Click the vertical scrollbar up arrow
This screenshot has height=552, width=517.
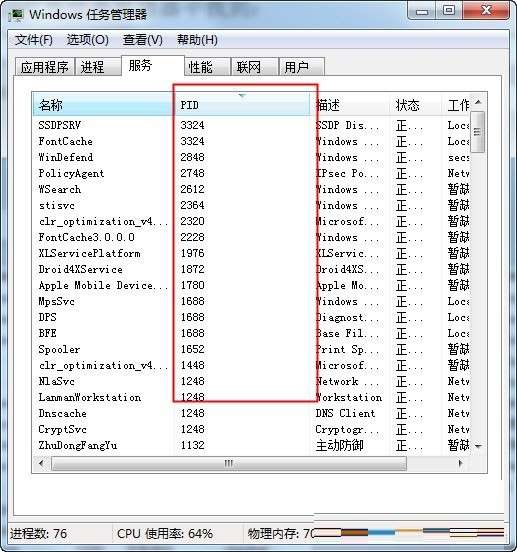coord(478,102)
